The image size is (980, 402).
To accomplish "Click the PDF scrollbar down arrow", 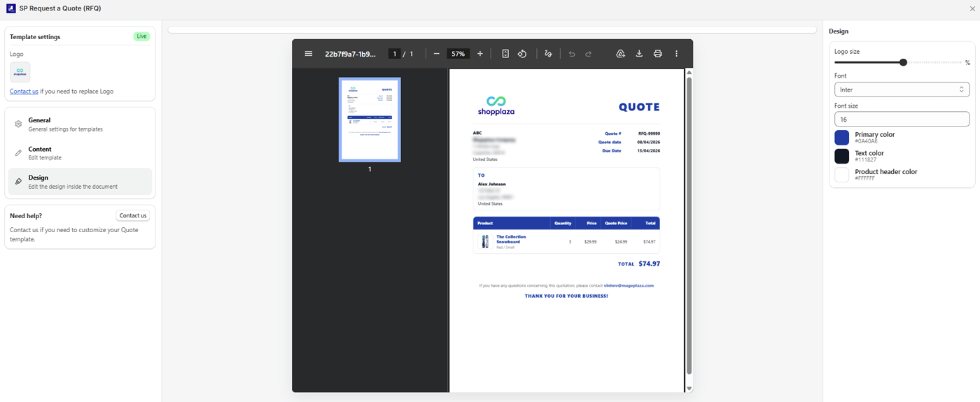I will [689, 388].
